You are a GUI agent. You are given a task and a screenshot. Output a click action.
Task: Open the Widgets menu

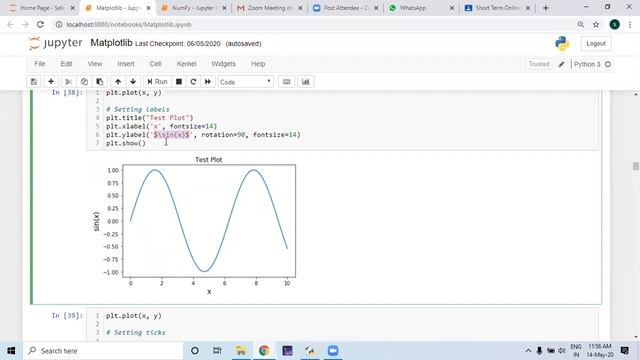(x=224, y=64)
